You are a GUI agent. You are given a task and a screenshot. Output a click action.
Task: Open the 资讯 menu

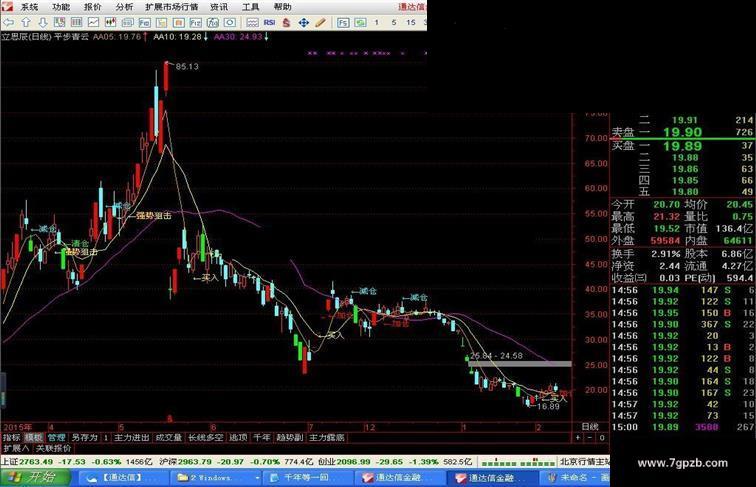pos(219,7)
